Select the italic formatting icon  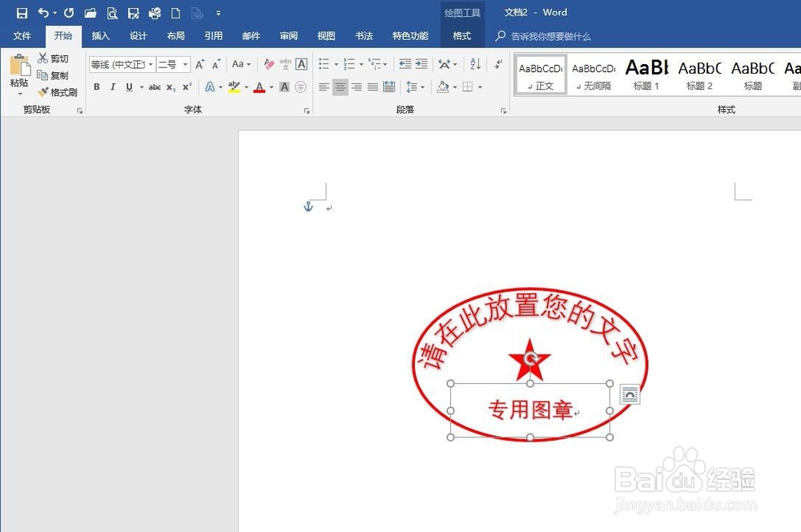112,86
